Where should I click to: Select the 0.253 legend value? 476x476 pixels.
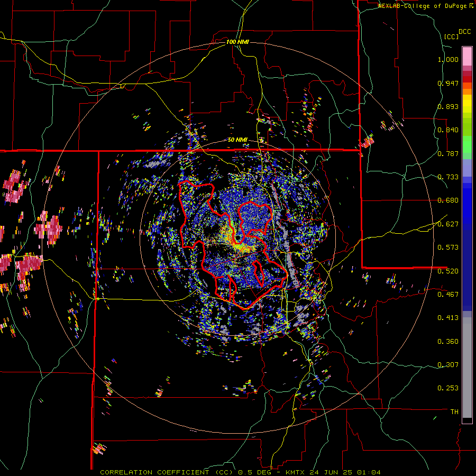pyautogui.click(x=448, y=388)
